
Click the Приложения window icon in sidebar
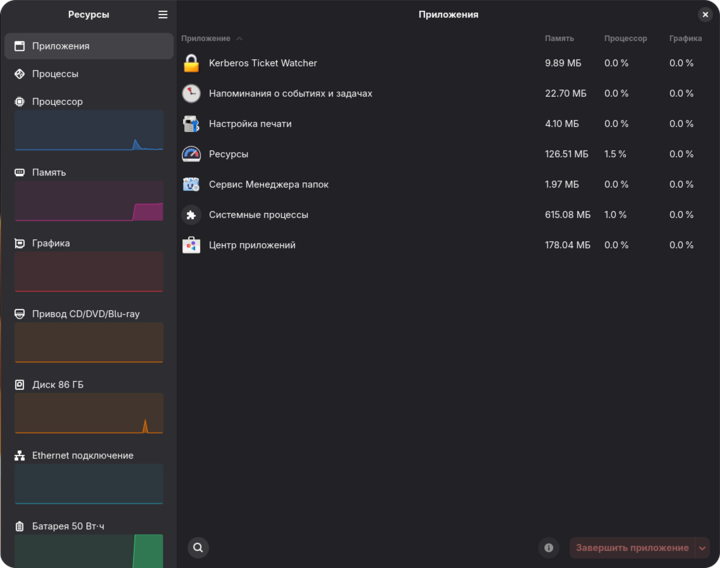click(19, 46)
